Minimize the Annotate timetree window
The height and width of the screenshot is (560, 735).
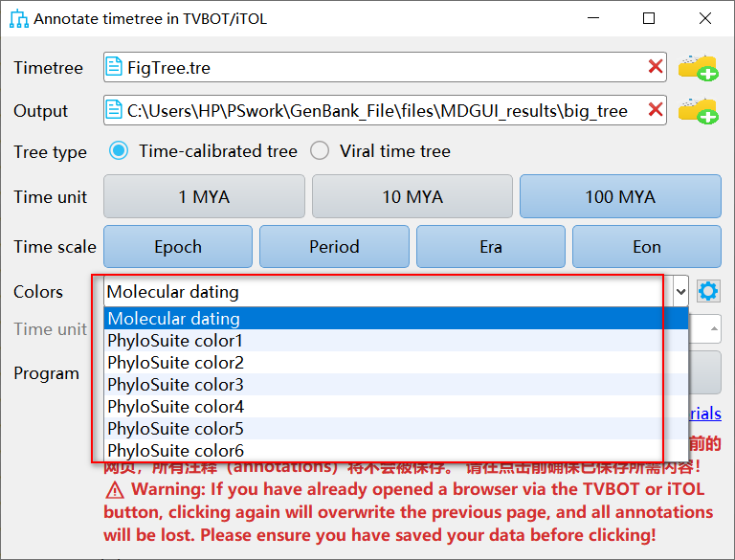[593, 18]
